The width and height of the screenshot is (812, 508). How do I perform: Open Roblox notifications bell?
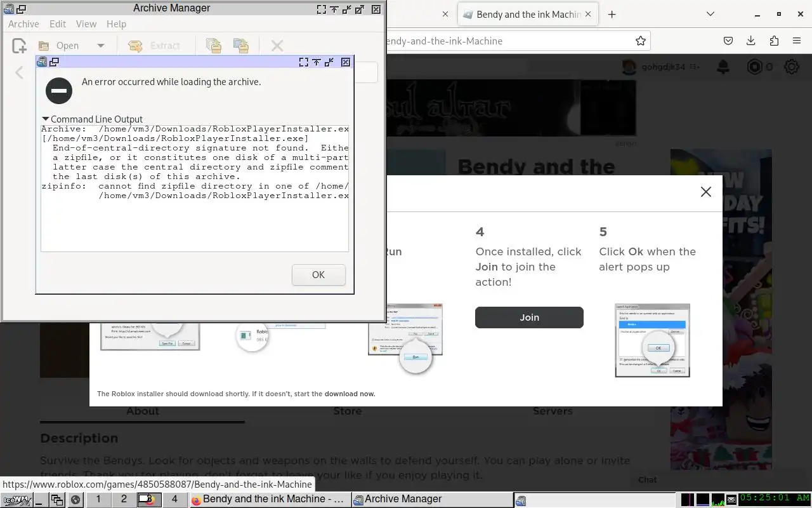pos(723,67)
